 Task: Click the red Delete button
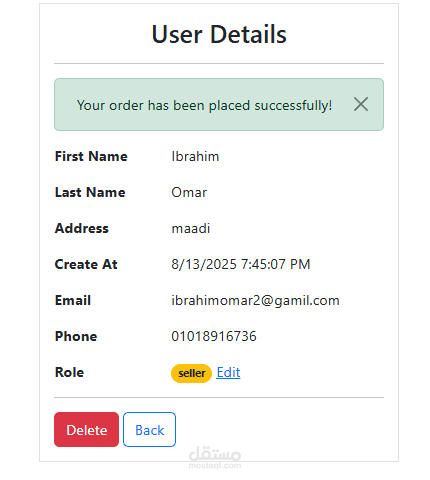[86, 430]
